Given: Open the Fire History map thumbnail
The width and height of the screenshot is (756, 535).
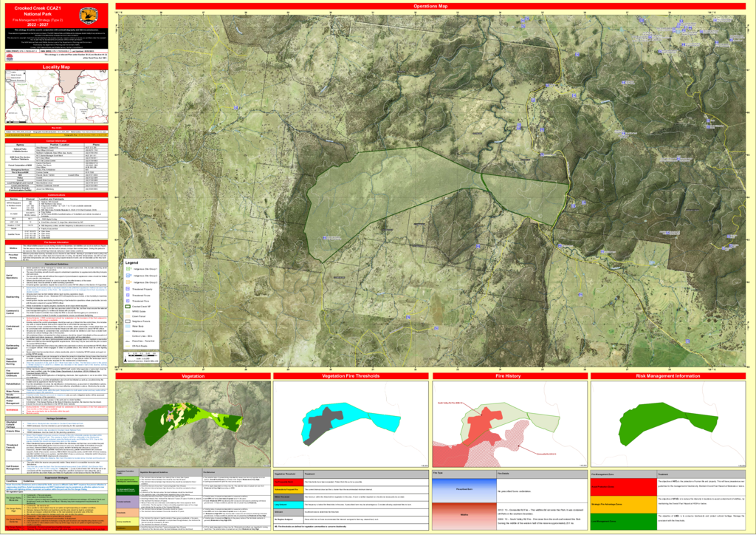Looking at the screenshot, I should (x=509, y=423).
